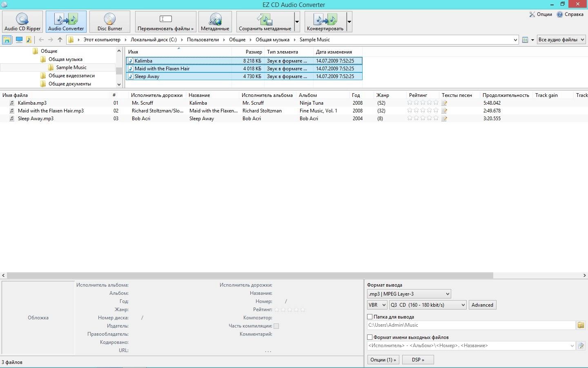Click Сохранить метаданные toolbar button
588x368 pixels.
(x=265, y=22)
